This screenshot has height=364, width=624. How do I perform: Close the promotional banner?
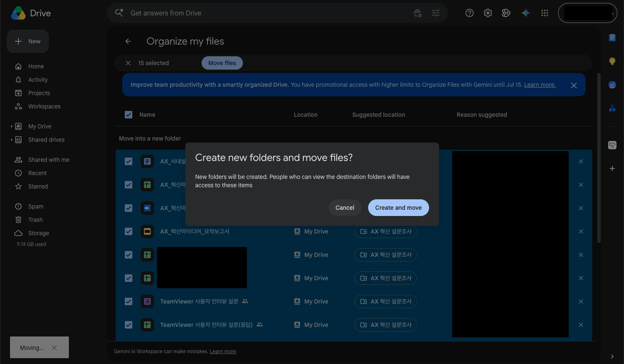pyautogui.click(x=574, y=85)
